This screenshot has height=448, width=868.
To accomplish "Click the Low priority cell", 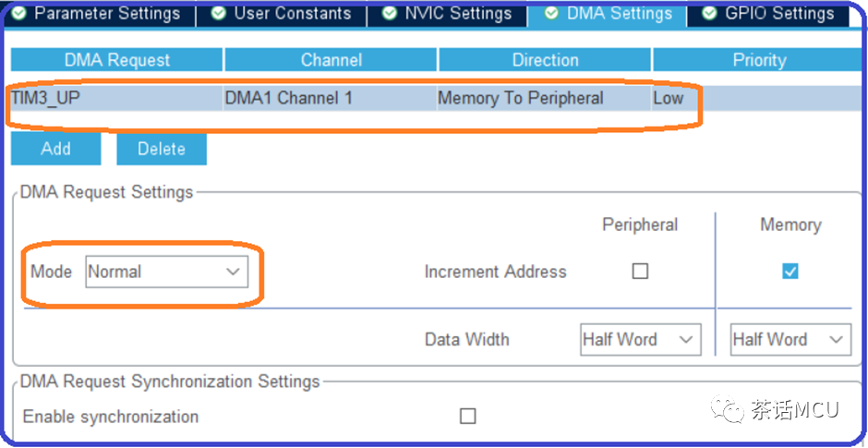I will point(669,99).
